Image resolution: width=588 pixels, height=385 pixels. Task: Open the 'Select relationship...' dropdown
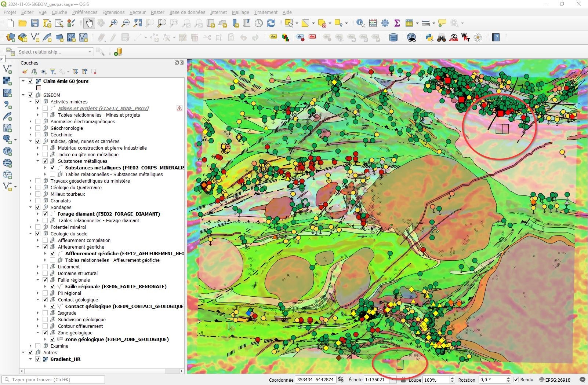(x=90, y=51)
